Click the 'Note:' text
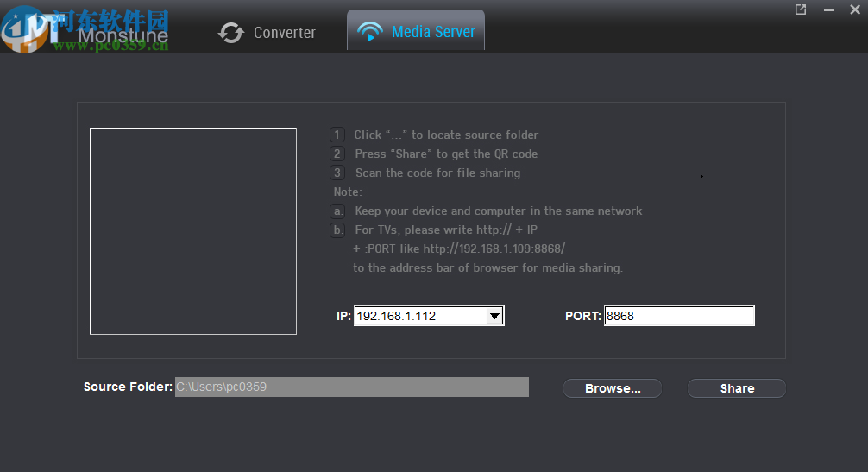This screenshot has width=868, height=472. (348, 192)
